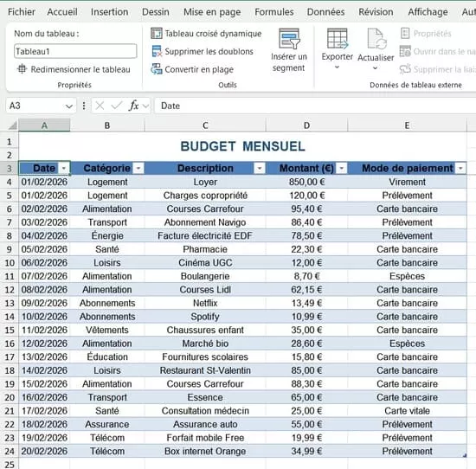Click the greyed Propriétés icon
The width and height of the screenshot is (476, 469).
(405, 33)
